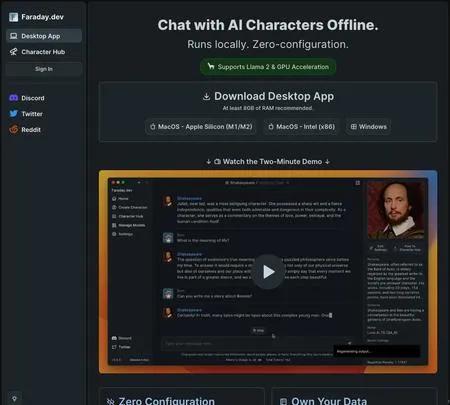Download the Windows build
450x405 pixels.
[369, 127]
